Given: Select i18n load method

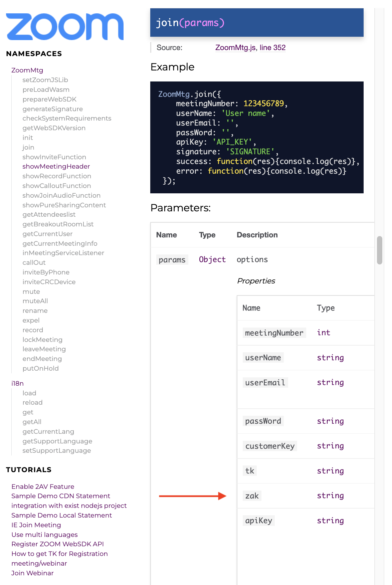Looking at the screenshot, I should [29, 393].
